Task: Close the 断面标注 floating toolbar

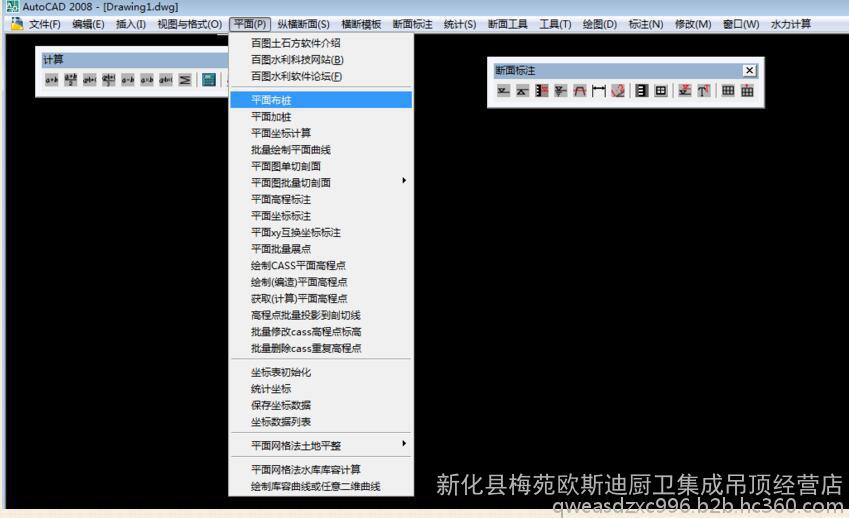Action: 749,70
